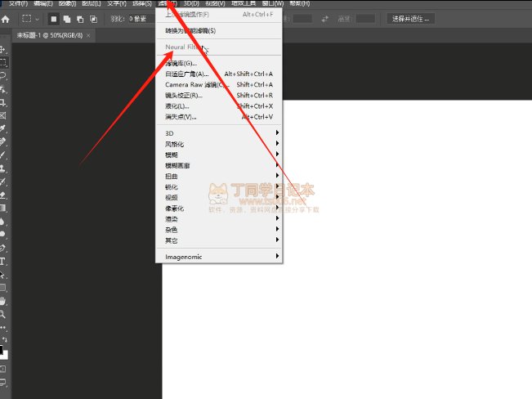Screen dimensions: 532x399
Task: Select the Brush tool
Action: point(3,155)
